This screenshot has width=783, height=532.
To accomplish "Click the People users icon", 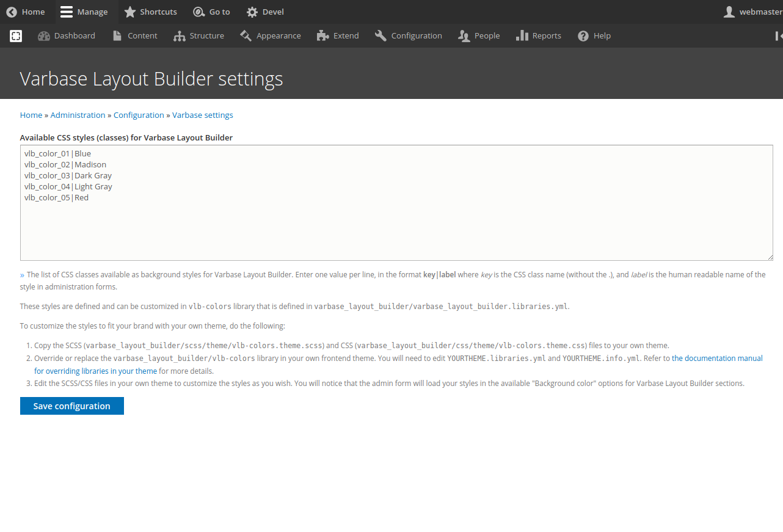I will 463,35.
